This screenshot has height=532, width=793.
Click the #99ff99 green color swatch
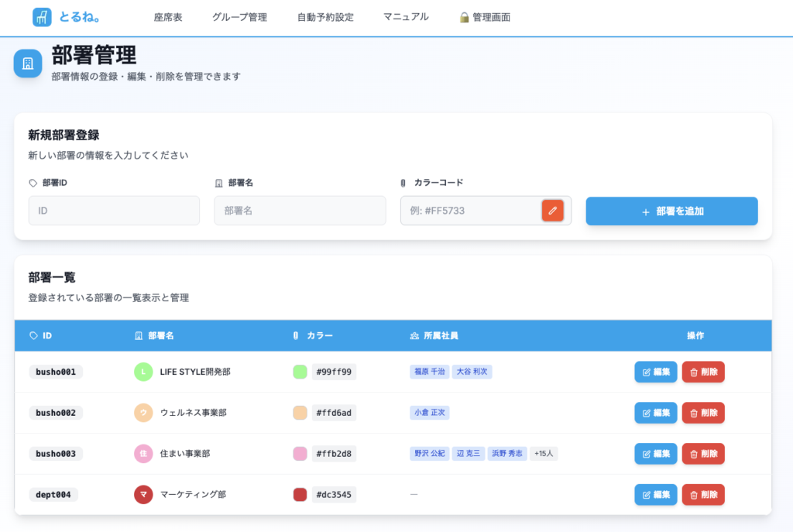coord(300,372)
